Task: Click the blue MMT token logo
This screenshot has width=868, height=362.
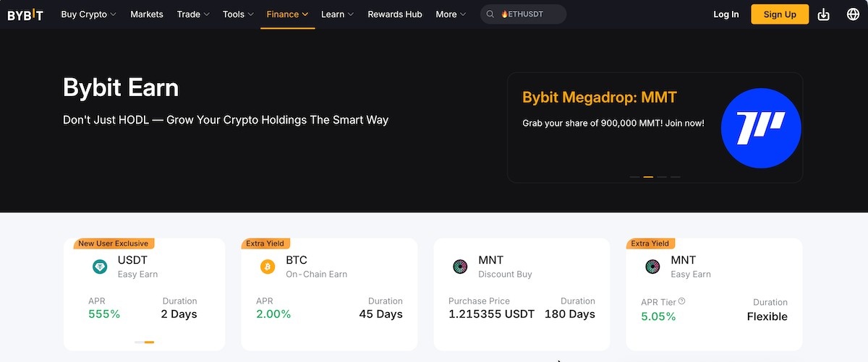Action: click(762, 128)
